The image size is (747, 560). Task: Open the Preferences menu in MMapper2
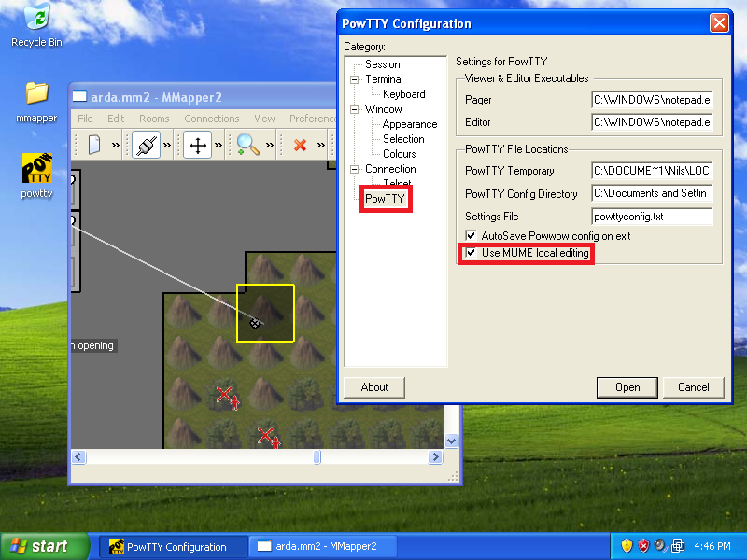tap(313, 119)
